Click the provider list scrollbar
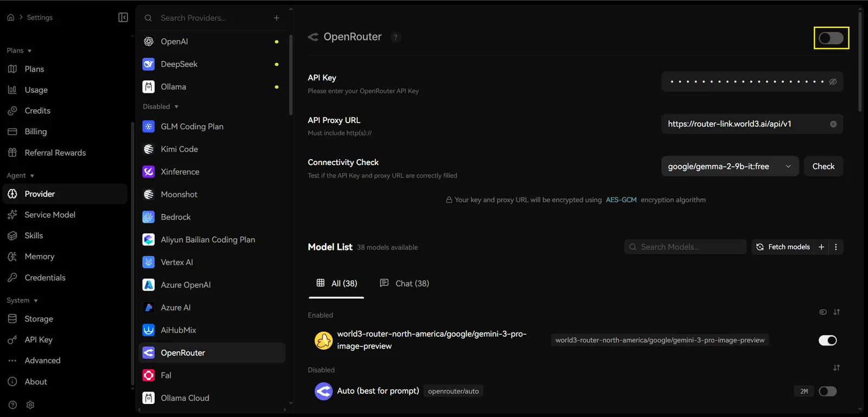 [291, 75]
